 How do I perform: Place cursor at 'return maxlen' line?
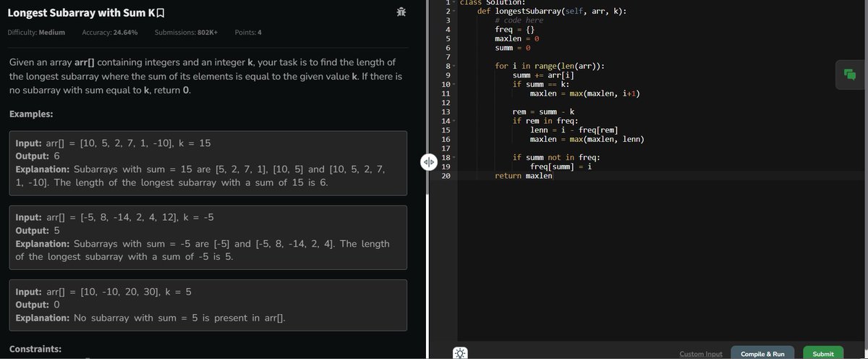coord(522,176)
